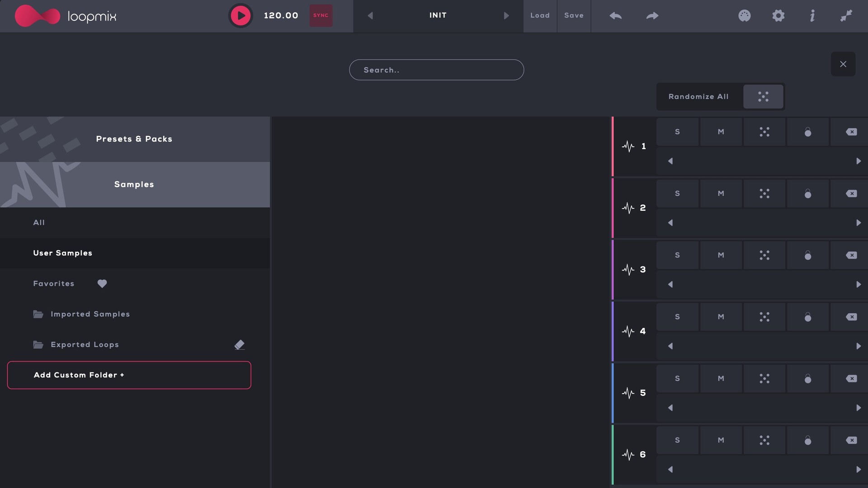The height and width of the screenshot is (488, 868).
Task: Randomize track 3 with dice icon
Action: point(764,255)
